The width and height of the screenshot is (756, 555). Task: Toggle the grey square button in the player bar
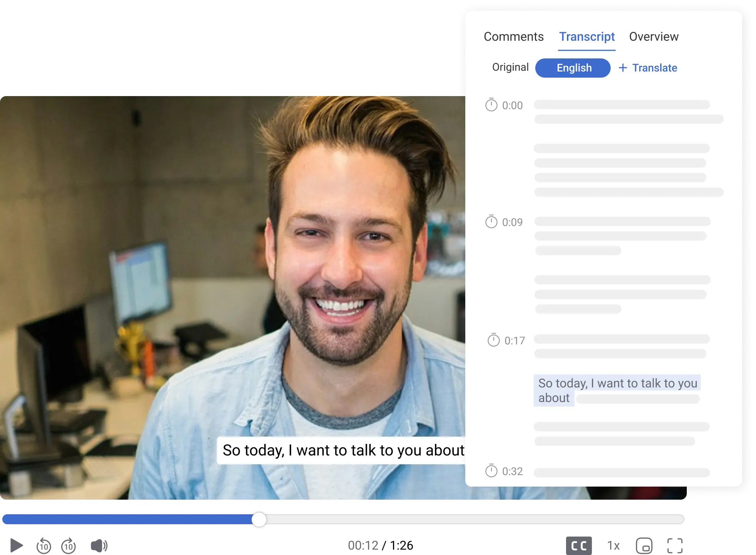[x=579, y=545]
